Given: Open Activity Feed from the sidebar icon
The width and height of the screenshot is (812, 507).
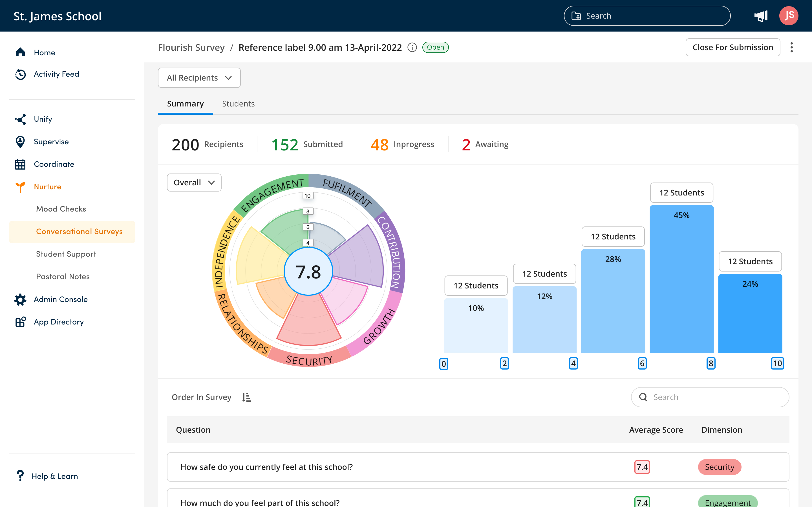Looking at the screenshot, I should (20, 74).
